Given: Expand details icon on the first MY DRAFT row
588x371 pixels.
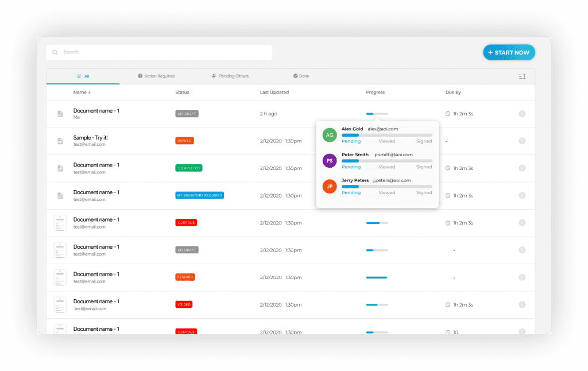Looking at the screenshot, I should (x=522, y=114).
